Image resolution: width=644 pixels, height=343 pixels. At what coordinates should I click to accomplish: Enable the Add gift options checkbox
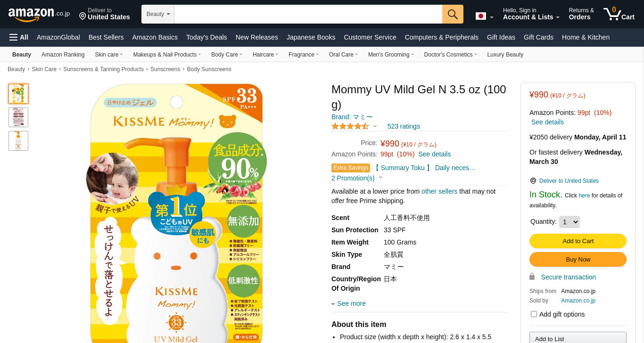tap(534, 314)
